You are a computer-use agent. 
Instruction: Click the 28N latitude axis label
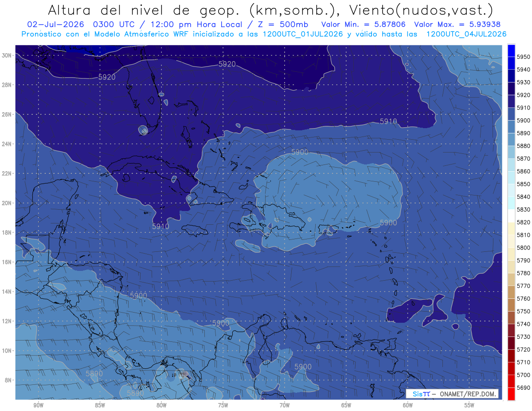(7, 85)
